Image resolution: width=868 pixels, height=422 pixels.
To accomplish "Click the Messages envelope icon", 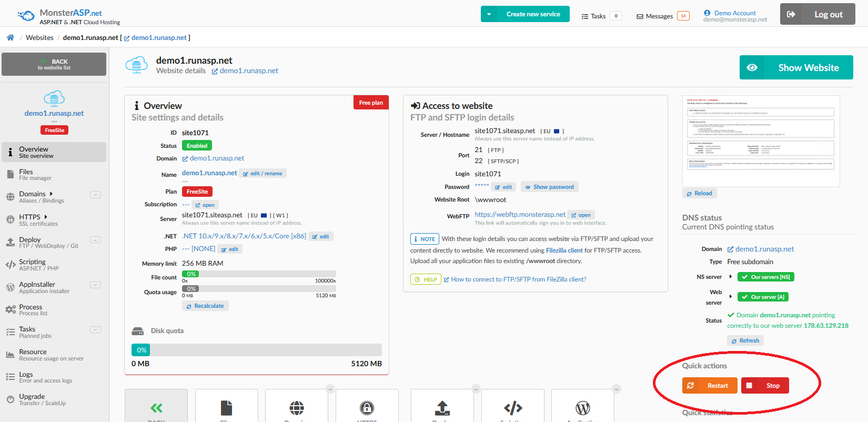I will [640, 16].
